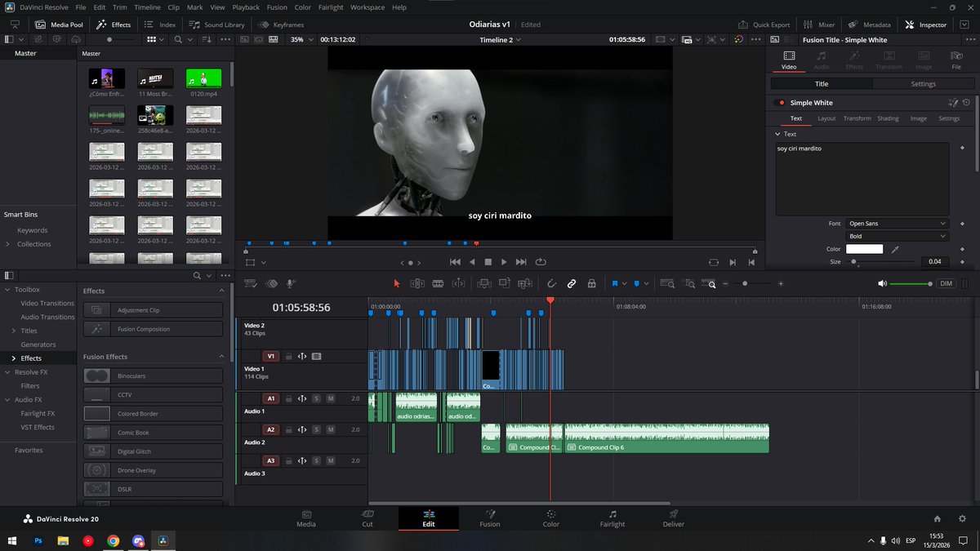This screenshot has height=551, width=980.
Task: Expand the Titles toolbox category
Action: 14,331
